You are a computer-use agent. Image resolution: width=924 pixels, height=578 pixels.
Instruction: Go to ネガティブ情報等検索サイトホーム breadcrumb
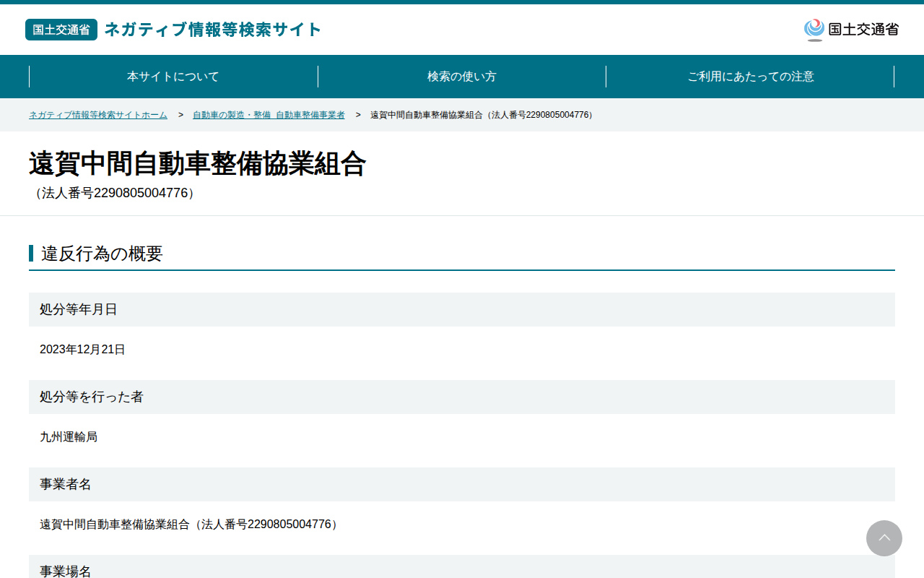click(x=98, y=115)
